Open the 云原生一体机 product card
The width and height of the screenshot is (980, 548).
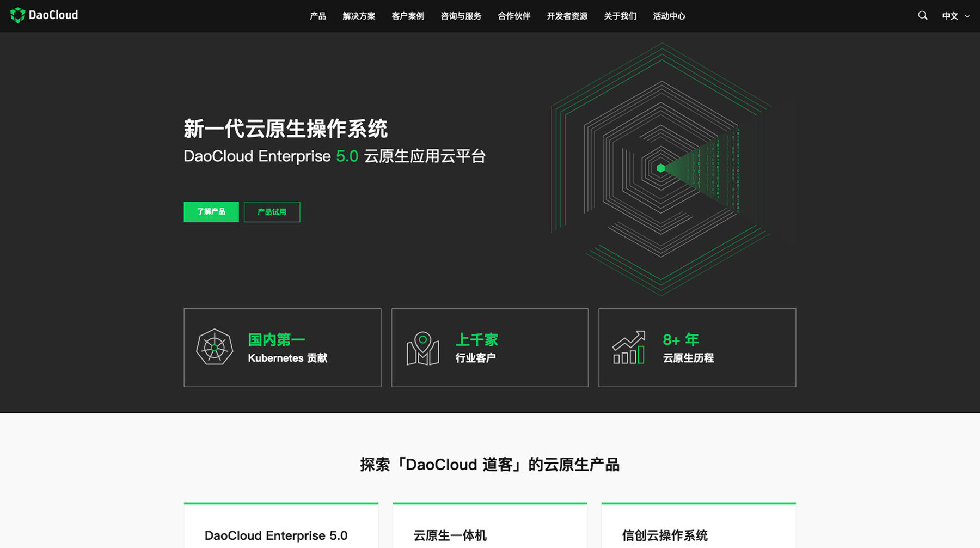tap(490, 526)
